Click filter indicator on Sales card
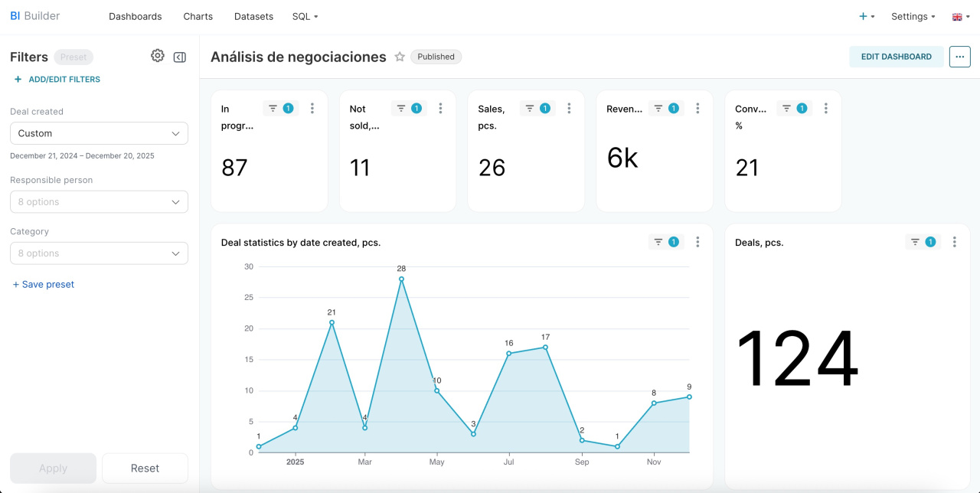Screen dimensions: 980x493 (x=536, y=109)
